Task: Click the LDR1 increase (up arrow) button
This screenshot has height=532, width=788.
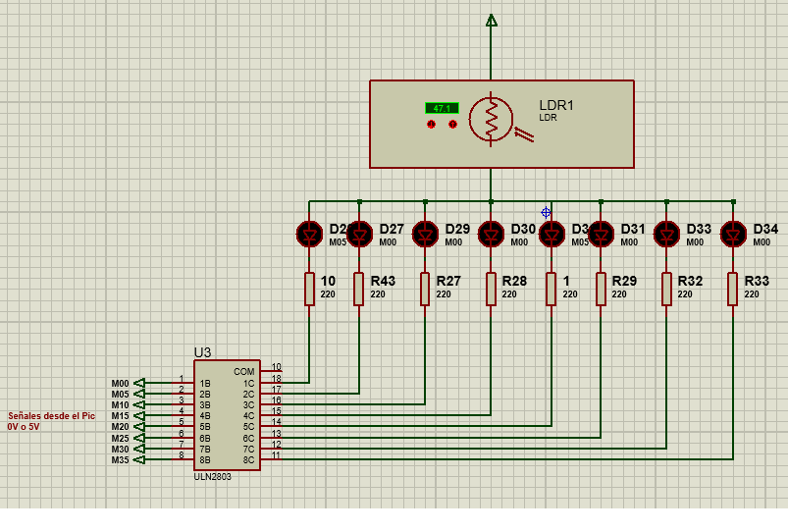Action: point(452,125)
